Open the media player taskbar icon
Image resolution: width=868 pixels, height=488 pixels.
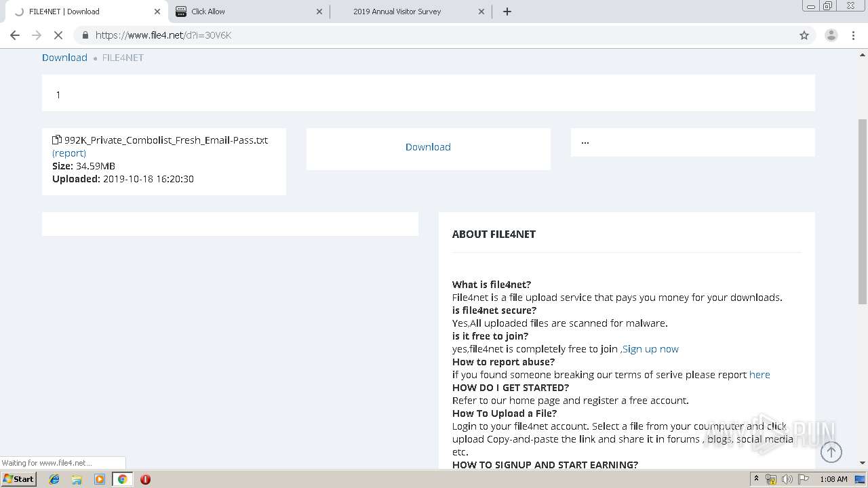click(x=100, y=479)
